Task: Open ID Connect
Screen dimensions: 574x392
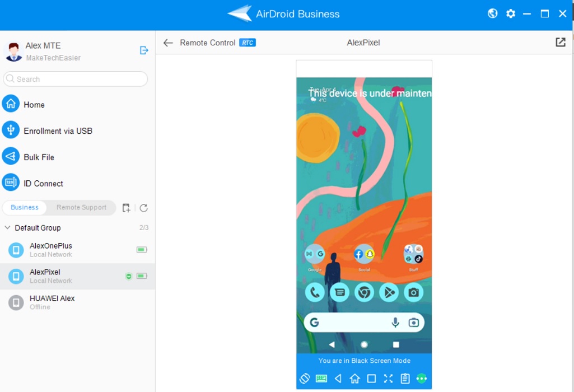Action: click(33, 183)
